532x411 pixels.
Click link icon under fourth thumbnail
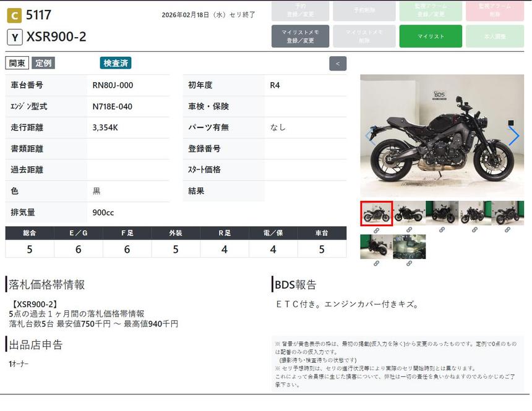474,230
